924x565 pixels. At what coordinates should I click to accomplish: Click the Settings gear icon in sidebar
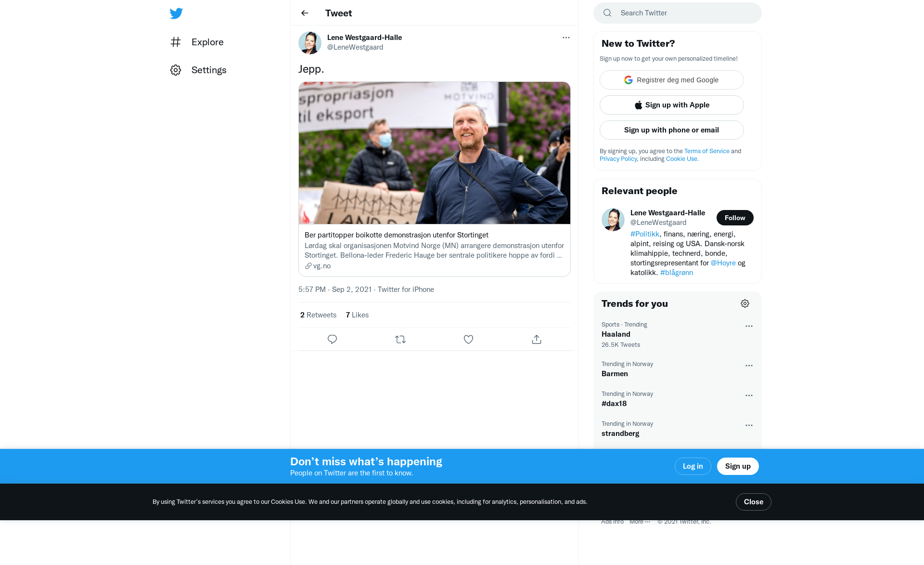pos(176,70)
